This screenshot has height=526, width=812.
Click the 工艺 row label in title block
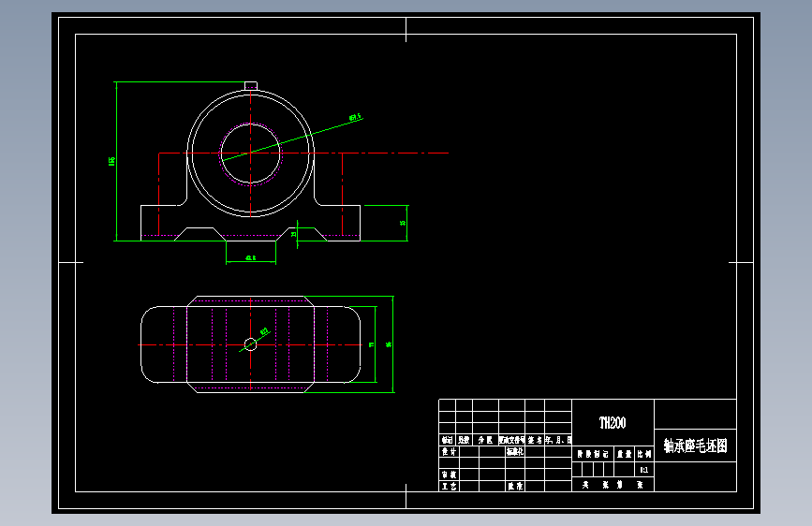pyautogui.click(x=449, y=486)
